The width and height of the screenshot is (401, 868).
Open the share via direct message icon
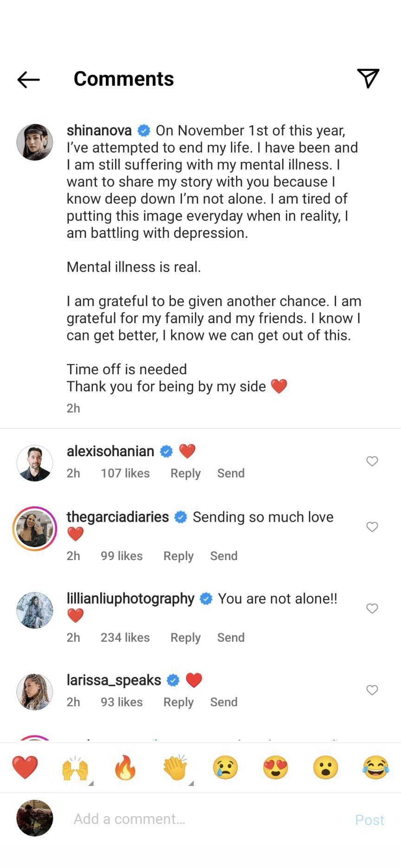369,79
